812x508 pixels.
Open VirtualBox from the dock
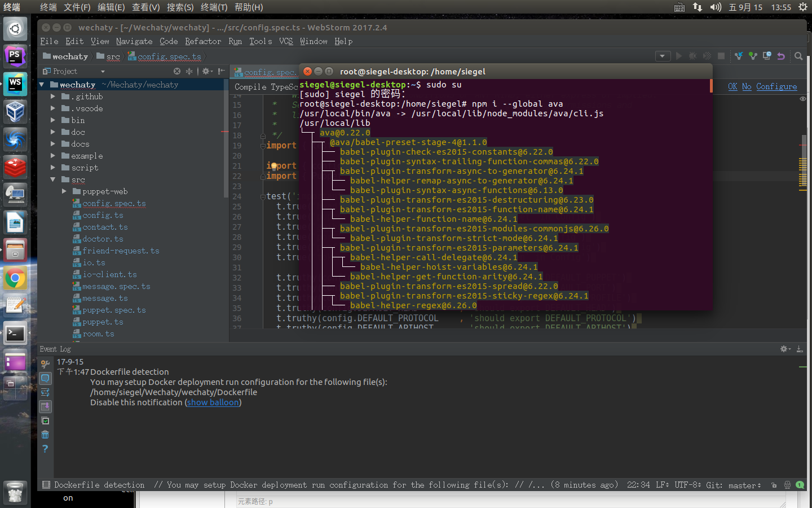15,112
